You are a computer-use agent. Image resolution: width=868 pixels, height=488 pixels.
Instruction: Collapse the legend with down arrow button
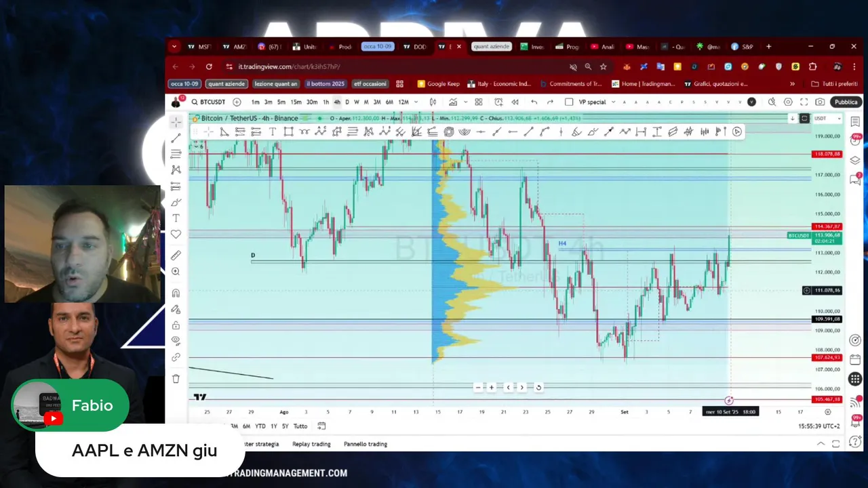[x=792, y=119]
